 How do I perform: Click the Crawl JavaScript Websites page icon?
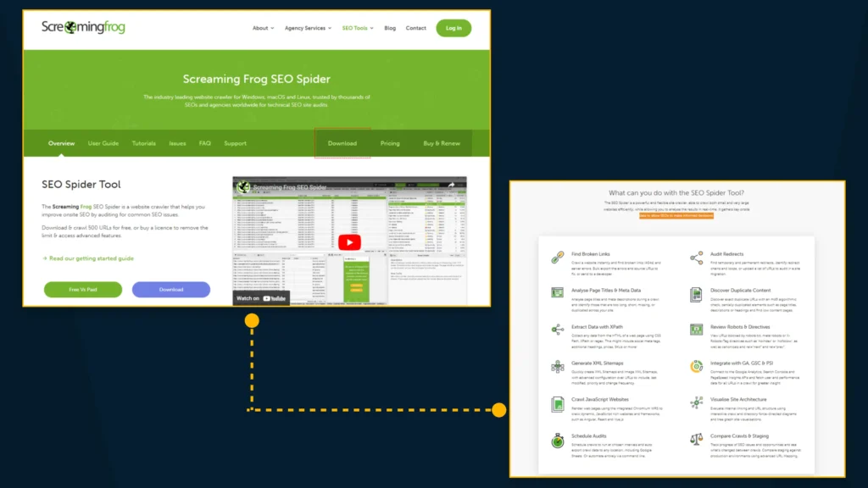[558, 403]
